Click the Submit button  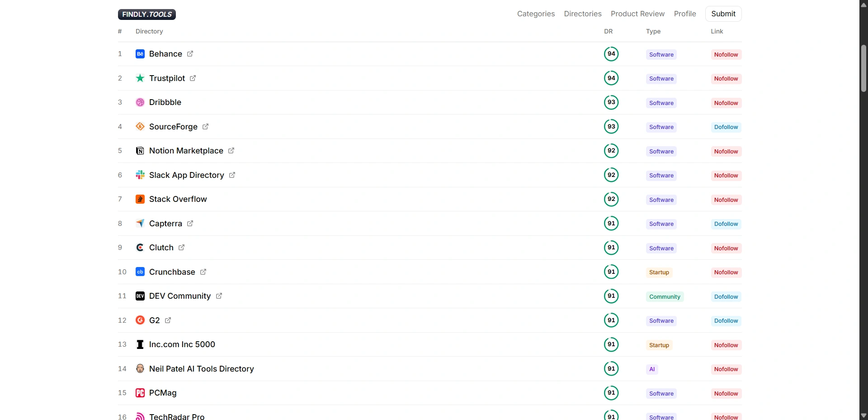[x=723, y=14]
